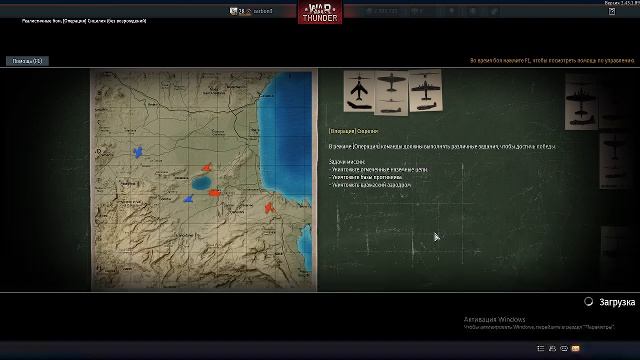The image size is (640, 360).
Task: Click the small lake on the map
Action: pos(201,183)
